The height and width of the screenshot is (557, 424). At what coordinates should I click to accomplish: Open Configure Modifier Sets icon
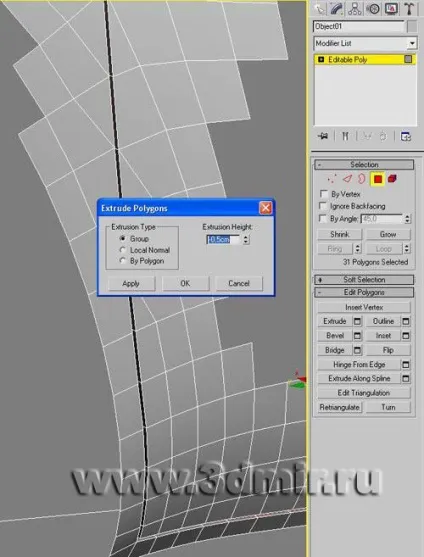pyautogui.click(x=406, y=136)
